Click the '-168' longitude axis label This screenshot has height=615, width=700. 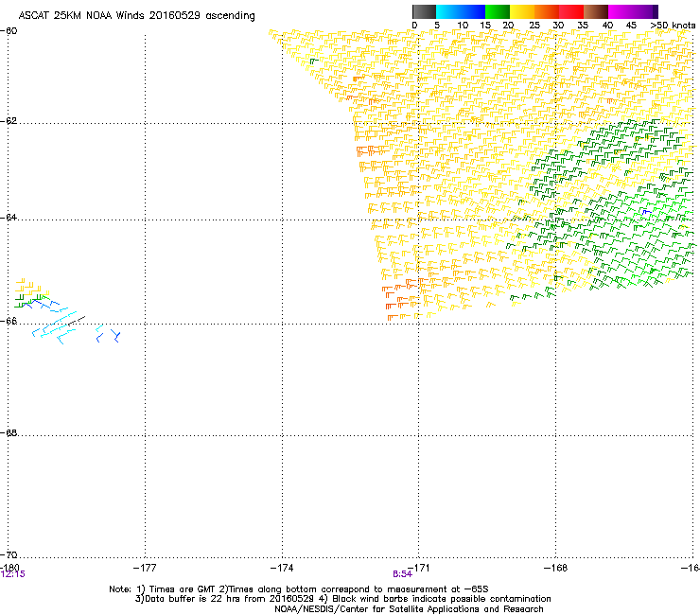pos(556,568)
